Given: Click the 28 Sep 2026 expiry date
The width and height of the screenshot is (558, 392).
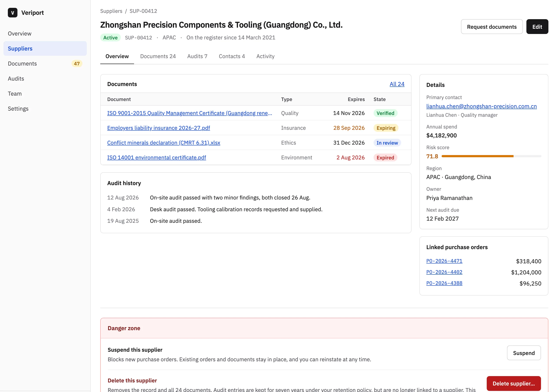Looking at the screenshot, I should tap(349, 128).
